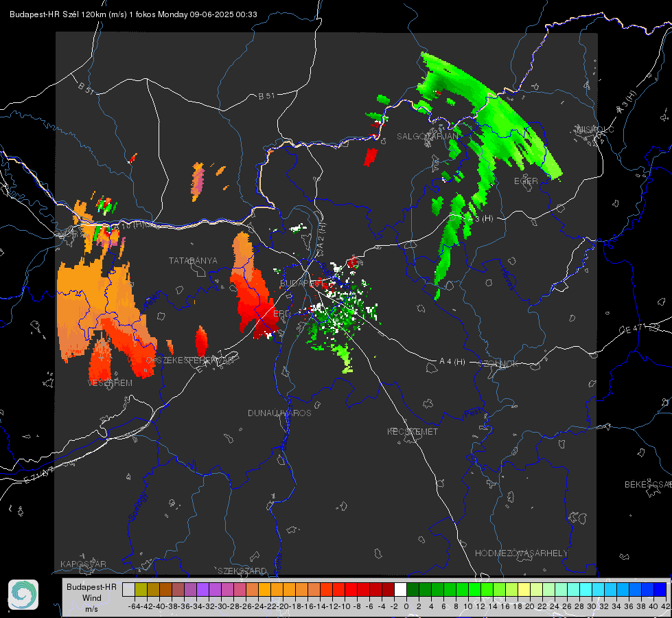
Task: Click the olive second legend swatch
Action: pos(141,589)
